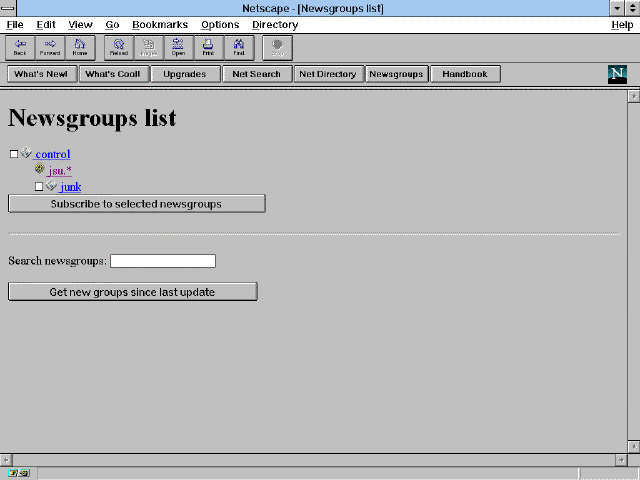
Task: Open the jsu.* newsgroup hierarchy link
Action: click(60, 171)
